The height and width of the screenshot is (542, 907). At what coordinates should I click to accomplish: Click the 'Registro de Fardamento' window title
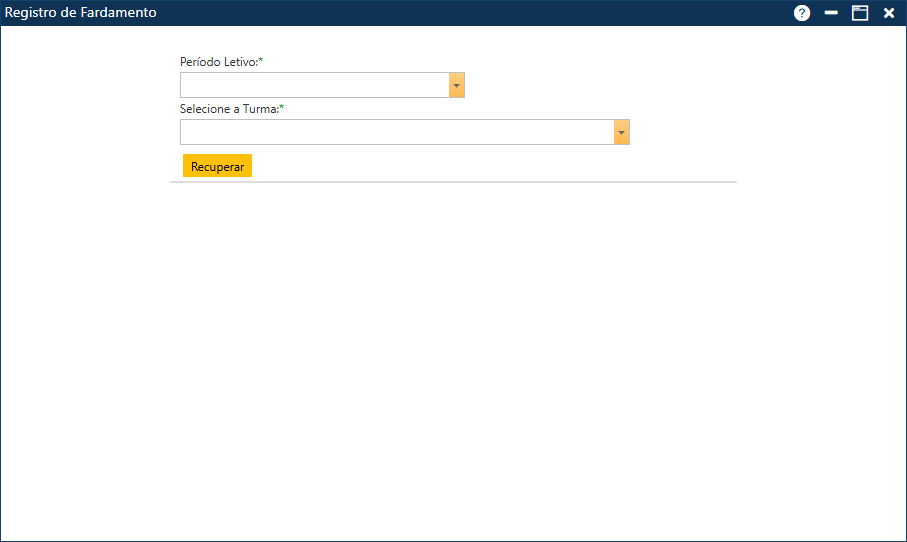coord(81,13)
